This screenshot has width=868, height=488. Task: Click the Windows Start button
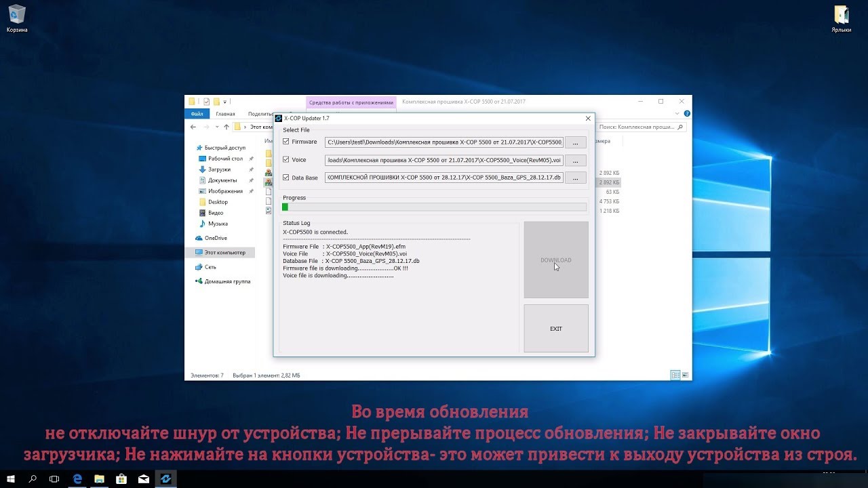coord(11,479)
